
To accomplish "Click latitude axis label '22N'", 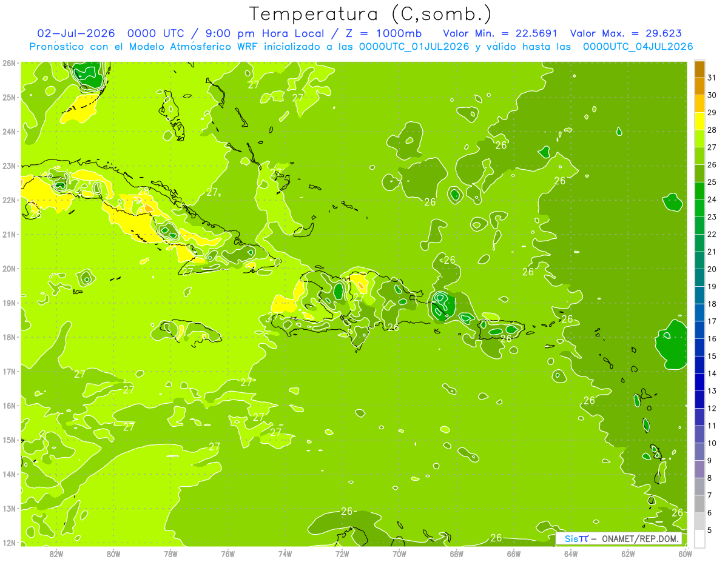I will tap(9, 200).
